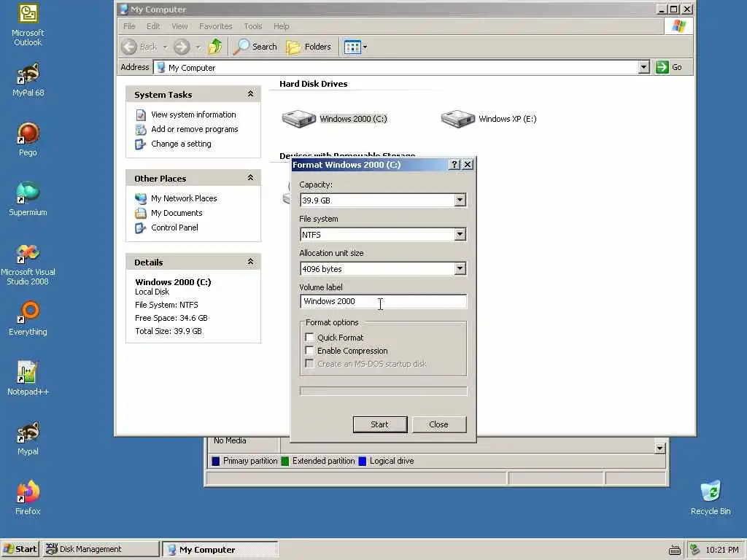747x560 pixels.
Task: Collapse the System Tasks panel
Action: (x=250, y=94)
